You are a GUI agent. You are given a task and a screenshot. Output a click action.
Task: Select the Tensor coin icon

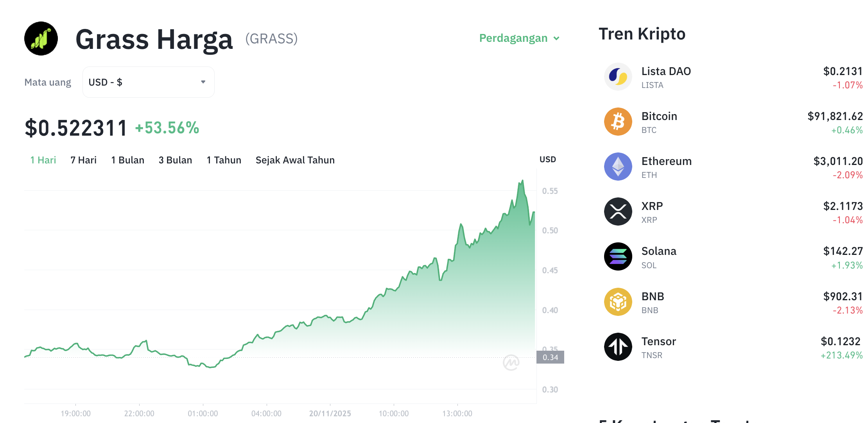pos(618,347)
